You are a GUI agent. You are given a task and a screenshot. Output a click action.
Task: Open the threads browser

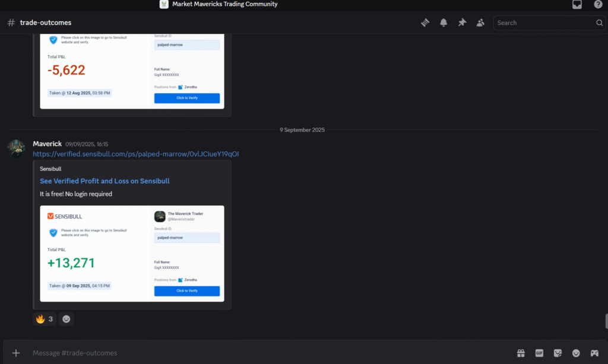[x=425, y=22]
